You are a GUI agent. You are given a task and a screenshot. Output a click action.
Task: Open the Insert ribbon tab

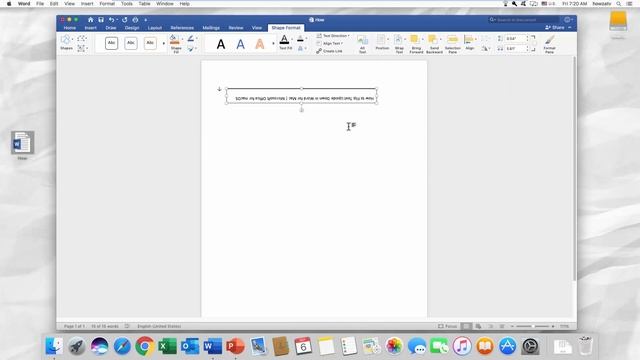91,28
